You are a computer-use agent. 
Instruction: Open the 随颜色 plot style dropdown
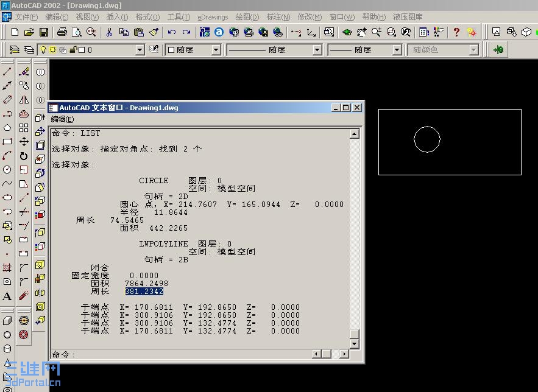pyautogui.click(x=474, y=50)
